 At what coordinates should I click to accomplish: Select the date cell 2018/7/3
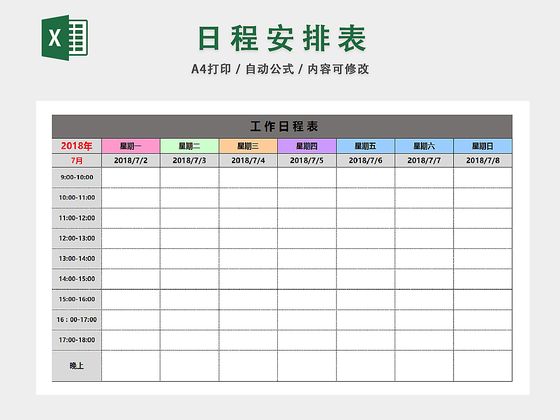[190, 160]
